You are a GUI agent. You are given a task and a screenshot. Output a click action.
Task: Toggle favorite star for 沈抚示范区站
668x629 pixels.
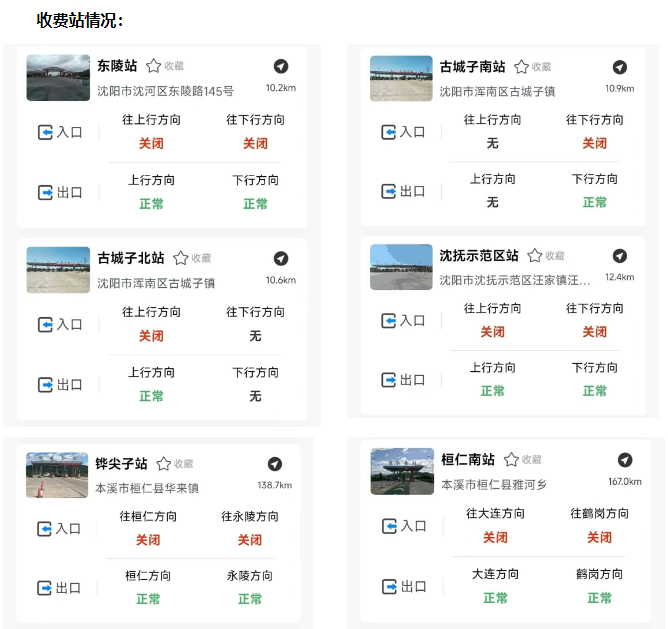tap(535, 256)
